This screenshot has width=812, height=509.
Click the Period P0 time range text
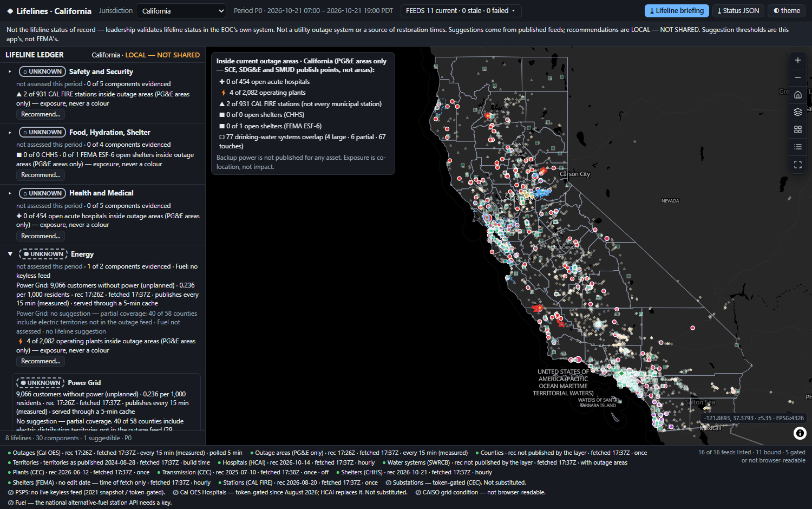[313, 11]
